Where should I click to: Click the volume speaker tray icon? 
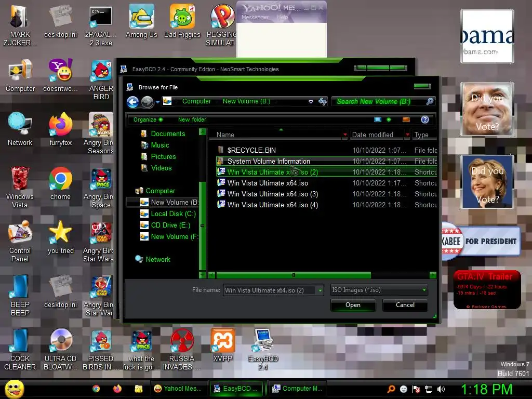coord(441,389)
